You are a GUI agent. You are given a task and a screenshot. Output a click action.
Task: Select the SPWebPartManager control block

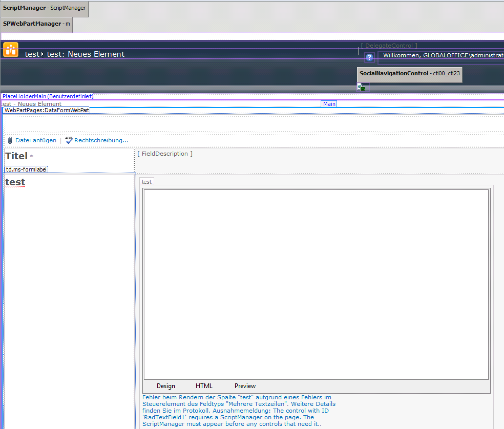pos(36,24)
